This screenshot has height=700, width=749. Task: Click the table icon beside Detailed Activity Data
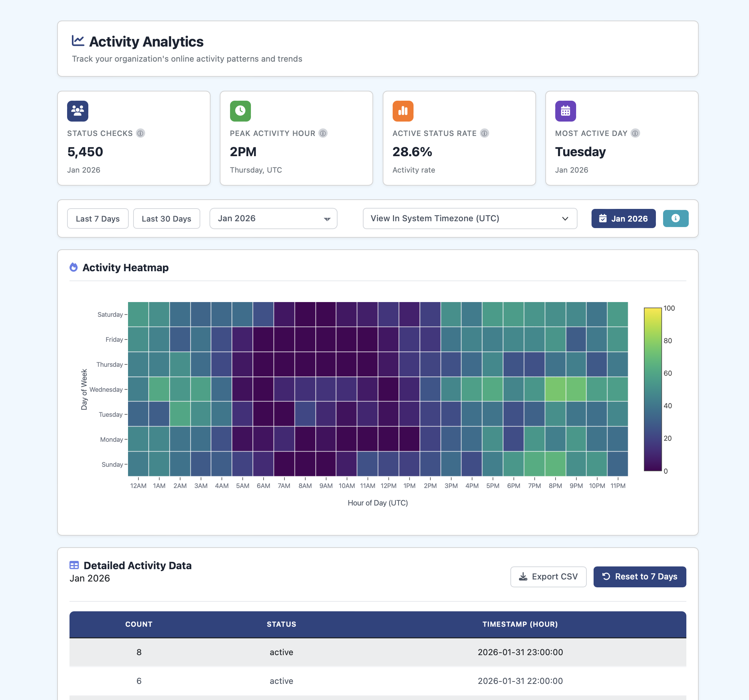[74, 565]
